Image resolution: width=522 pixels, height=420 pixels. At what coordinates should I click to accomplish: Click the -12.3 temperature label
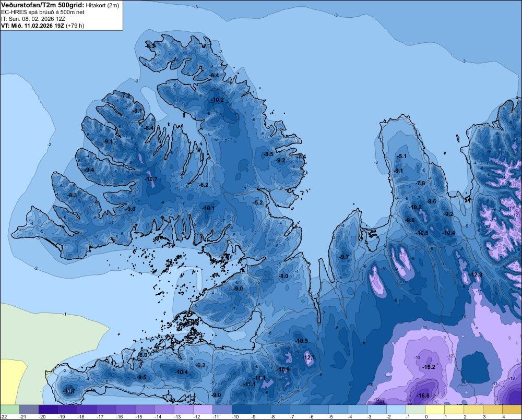click(476, 274)
